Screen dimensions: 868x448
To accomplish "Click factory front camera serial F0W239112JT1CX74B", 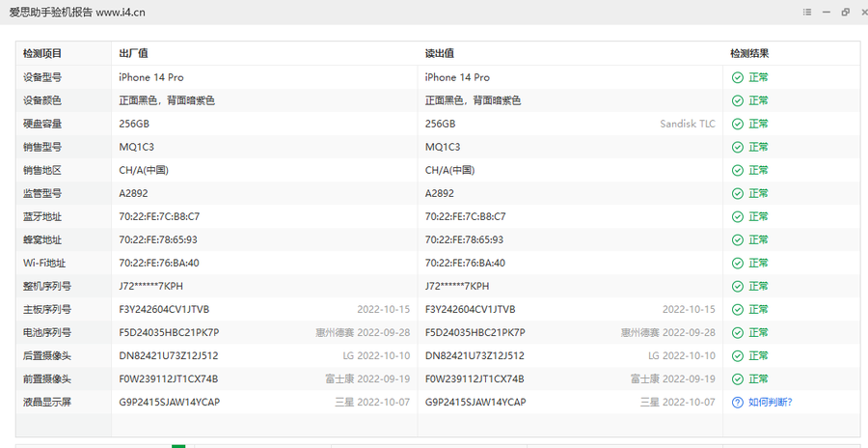I will click(x=168, y=379).
